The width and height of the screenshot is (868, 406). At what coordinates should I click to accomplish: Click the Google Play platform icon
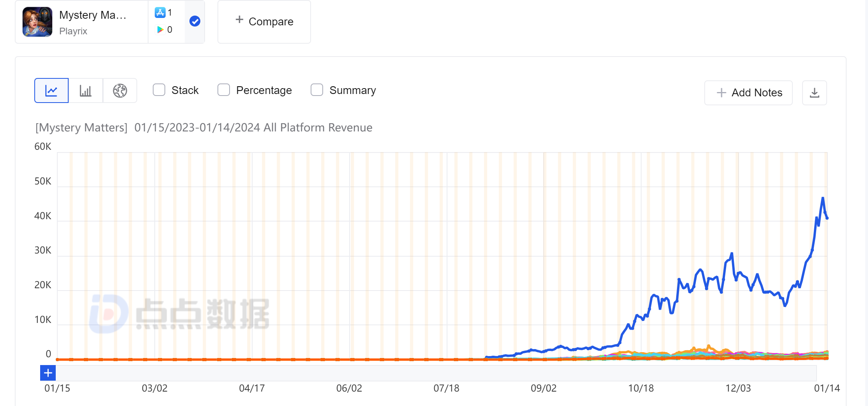coord(160,30)
